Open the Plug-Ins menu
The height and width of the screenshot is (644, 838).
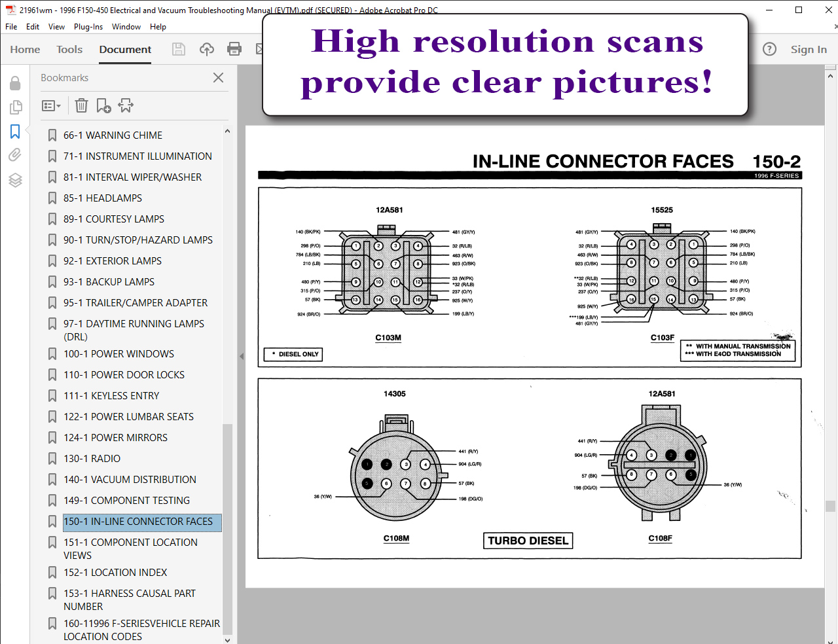click(88, 27)
